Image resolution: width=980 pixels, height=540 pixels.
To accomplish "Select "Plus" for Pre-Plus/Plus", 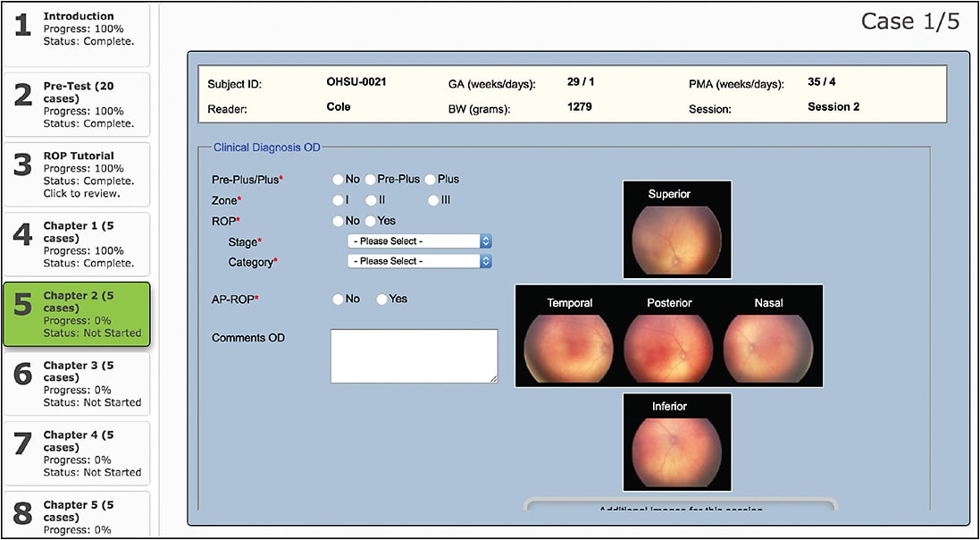I will (429, 179).
